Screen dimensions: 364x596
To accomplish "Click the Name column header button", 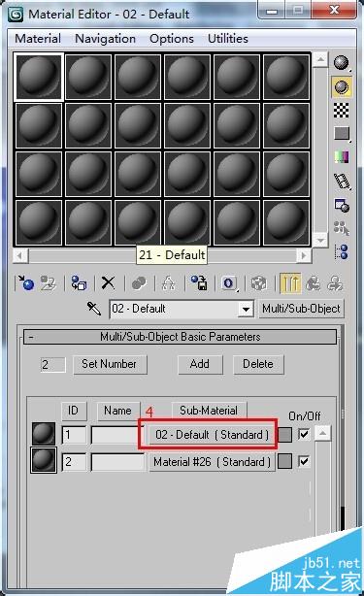I will (x=118, y=411).
